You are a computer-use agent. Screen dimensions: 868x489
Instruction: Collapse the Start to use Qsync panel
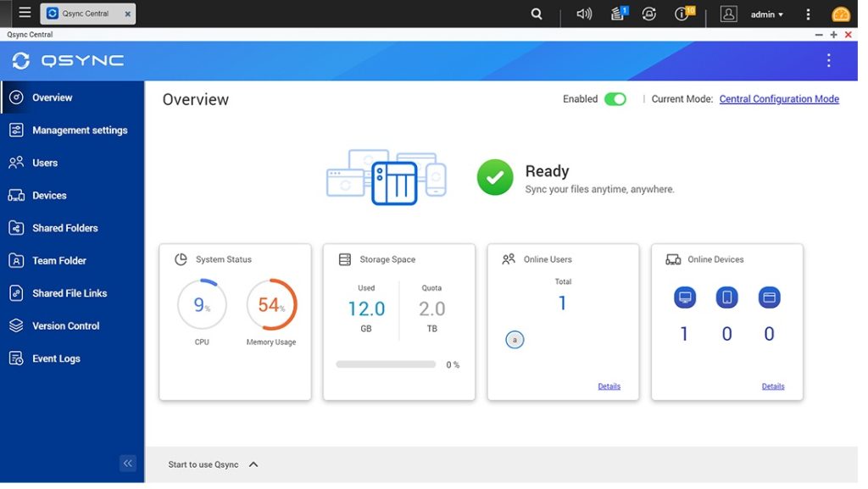(253, 464)
